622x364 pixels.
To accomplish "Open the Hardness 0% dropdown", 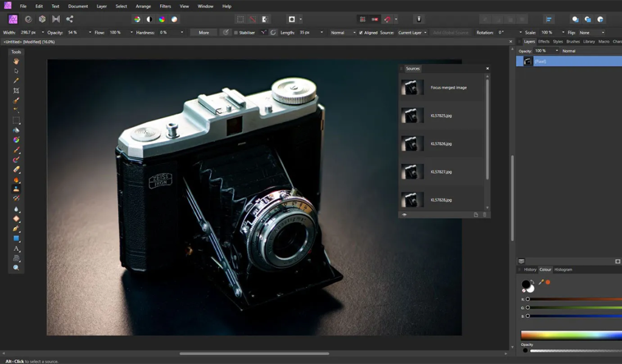I will pos(182,33).
